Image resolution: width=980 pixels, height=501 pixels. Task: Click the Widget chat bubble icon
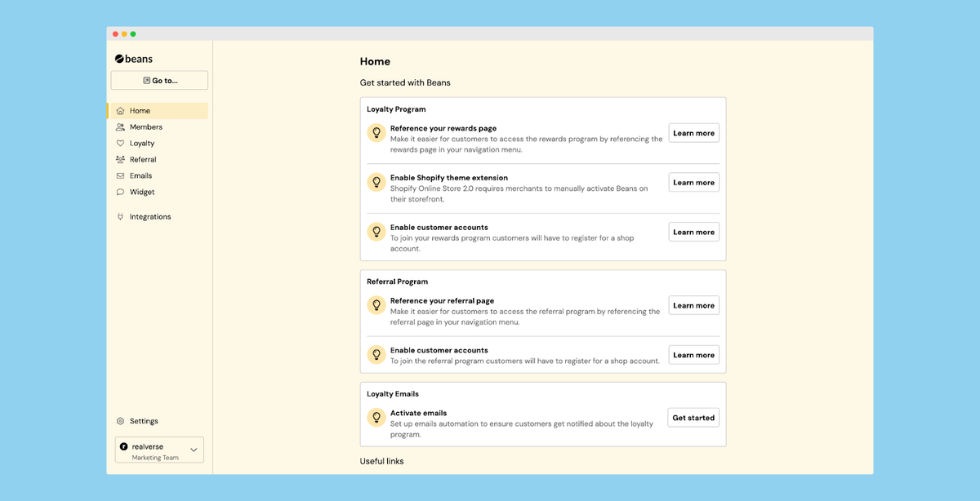120,193
